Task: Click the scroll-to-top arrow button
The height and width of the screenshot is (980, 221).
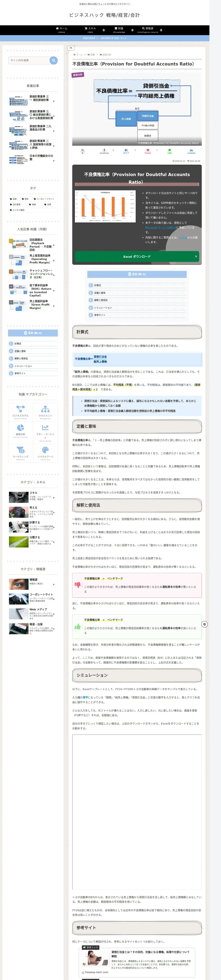Action: [x=204, y=624]
